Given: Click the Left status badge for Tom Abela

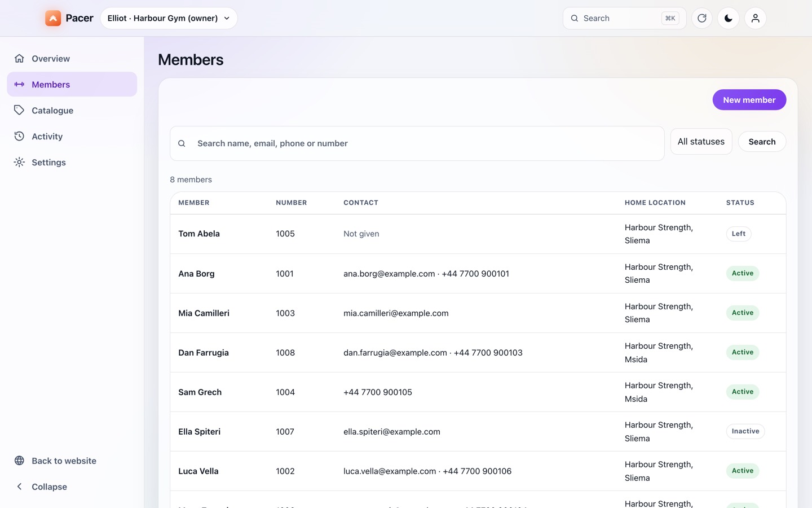Looking at the screenshot, I should (x=739, y=234).
